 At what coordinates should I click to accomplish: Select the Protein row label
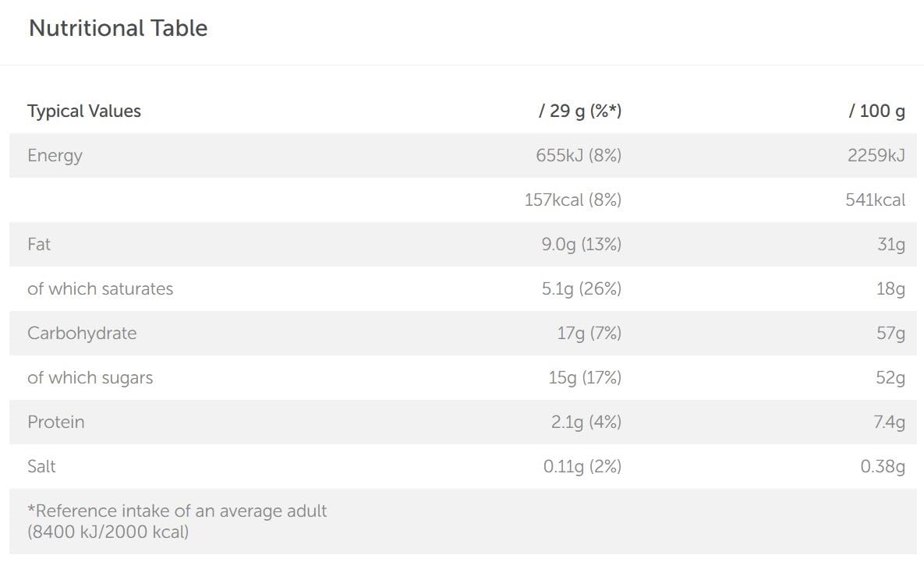coord(55,422)
